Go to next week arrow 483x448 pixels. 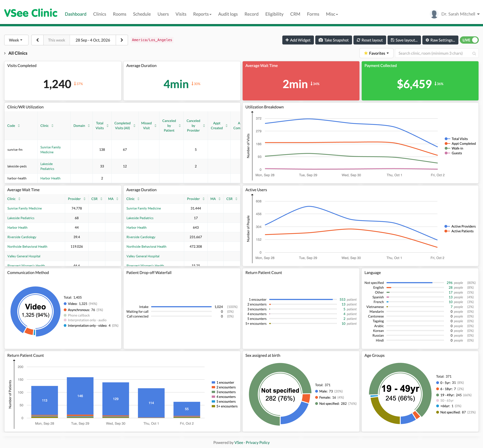122,40
